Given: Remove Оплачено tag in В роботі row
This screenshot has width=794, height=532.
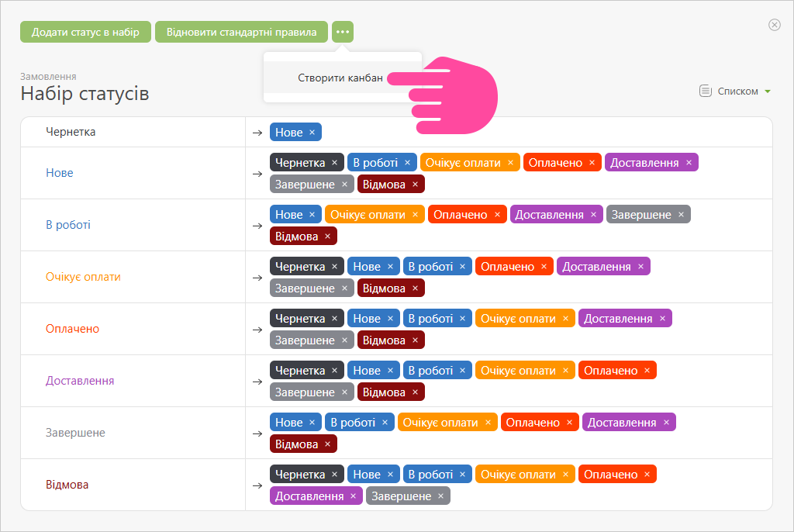Looking at the screenshot, I should 497,215.
